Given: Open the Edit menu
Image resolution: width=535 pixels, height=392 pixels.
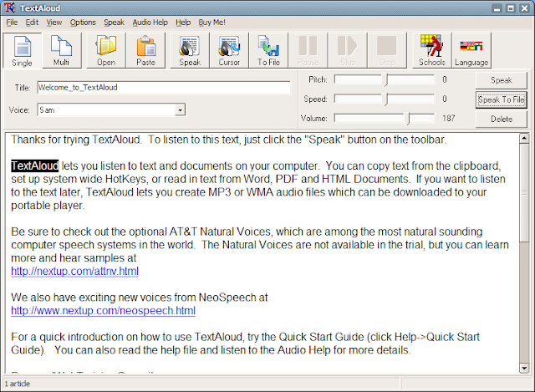Looking at the screenshot, I should [x=32, y=23].
